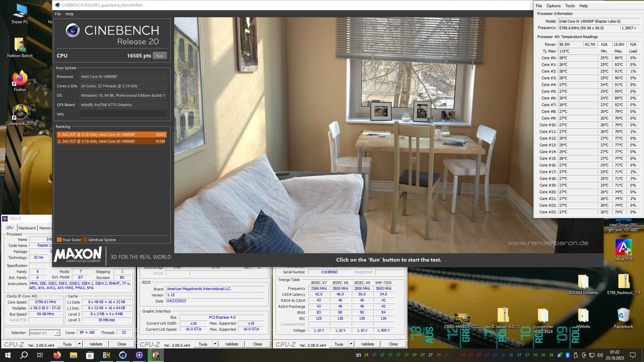Open Tools dropdown arrow in Mainboard CPU-Z window
644x362 pixels.
(x=215, y=344)
